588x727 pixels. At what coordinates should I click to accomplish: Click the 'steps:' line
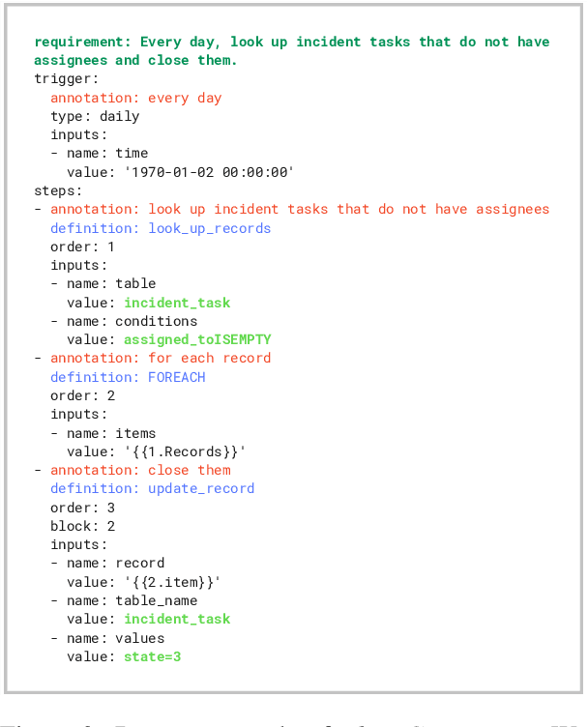tap(58, 191)
